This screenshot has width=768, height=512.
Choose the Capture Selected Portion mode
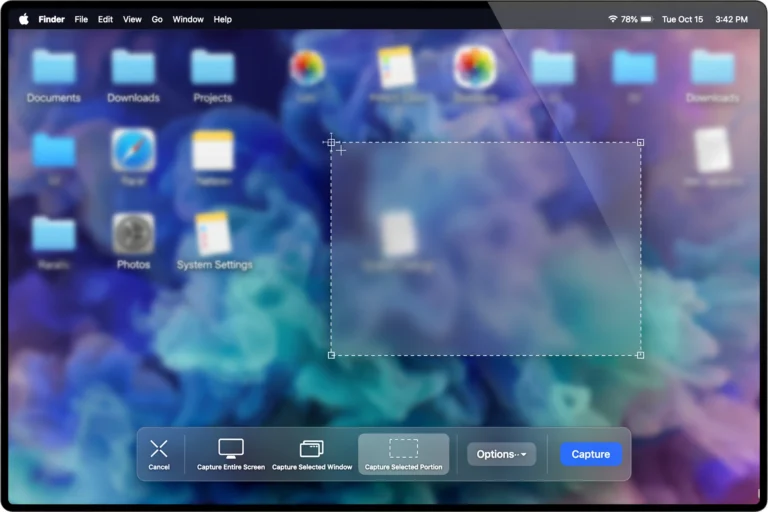click(404, 454)
